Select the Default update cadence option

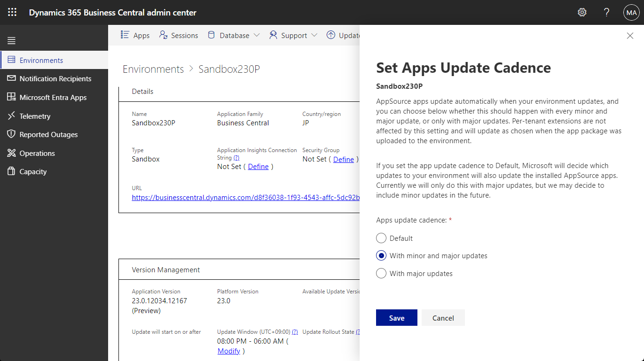pos(381,238)
